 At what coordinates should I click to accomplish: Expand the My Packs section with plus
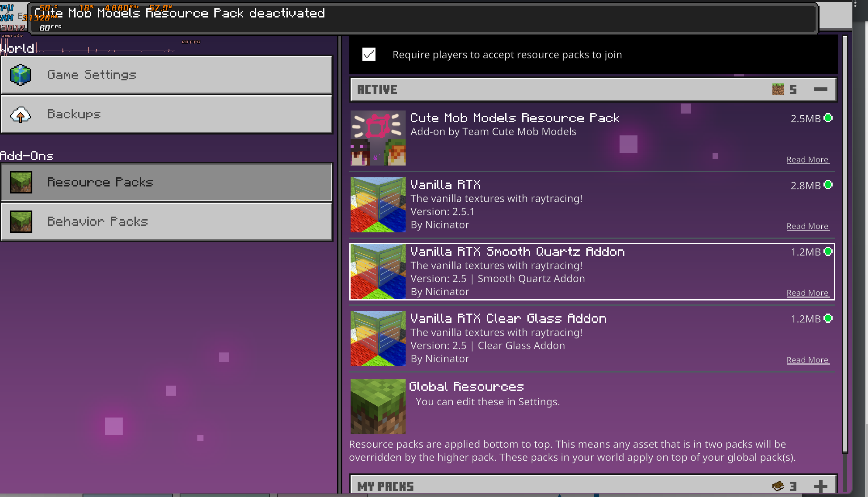pyautogui.click(x=820, y=486)
